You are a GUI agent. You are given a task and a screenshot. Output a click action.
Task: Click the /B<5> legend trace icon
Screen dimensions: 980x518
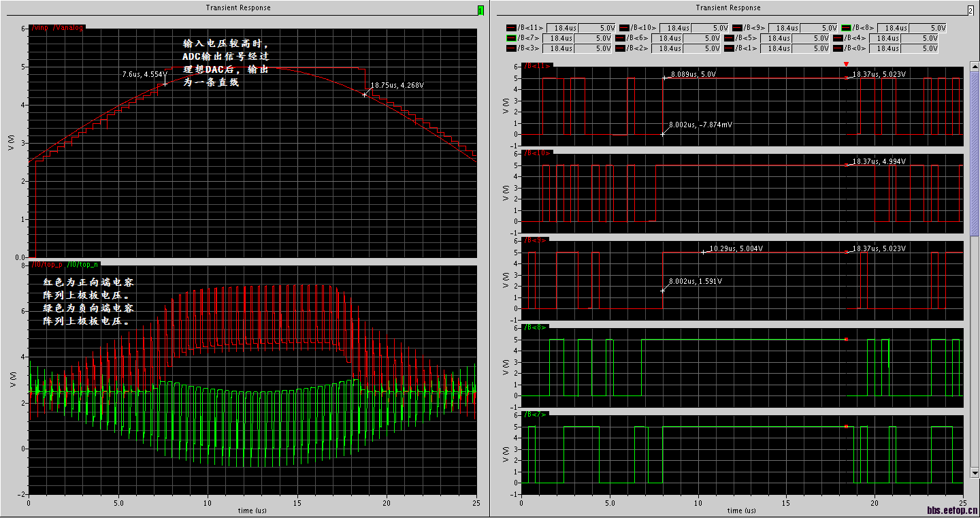729,38
